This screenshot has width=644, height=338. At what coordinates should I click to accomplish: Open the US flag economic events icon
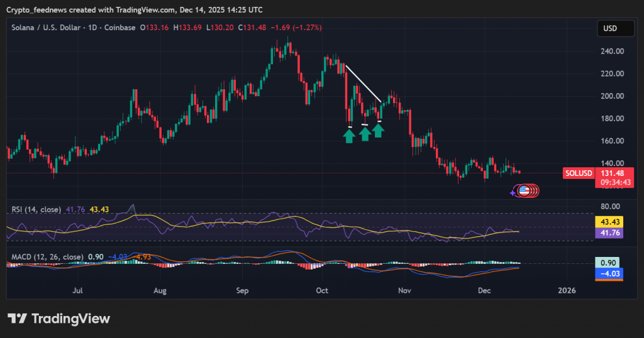click(x=523, y=190)
